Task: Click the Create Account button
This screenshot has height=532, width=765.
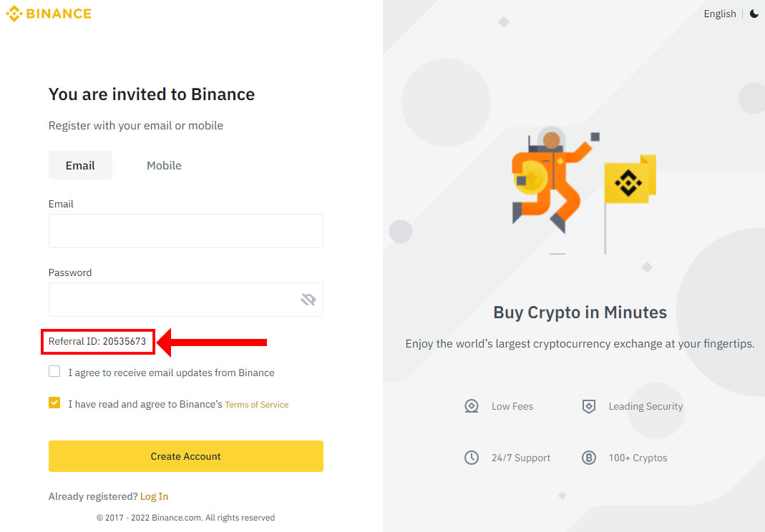Action: [x=185, y=456]
